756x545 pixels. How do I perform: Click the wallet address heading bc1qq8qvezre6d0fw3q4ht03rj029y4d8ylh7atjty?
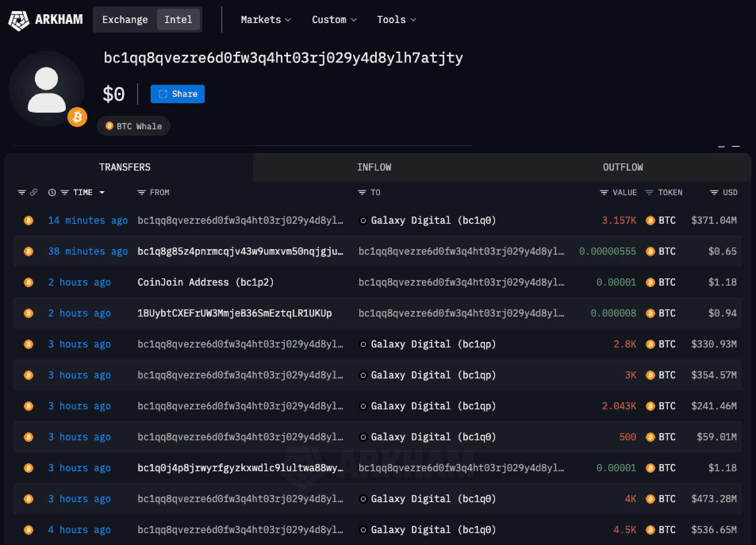tap(283, 58)
